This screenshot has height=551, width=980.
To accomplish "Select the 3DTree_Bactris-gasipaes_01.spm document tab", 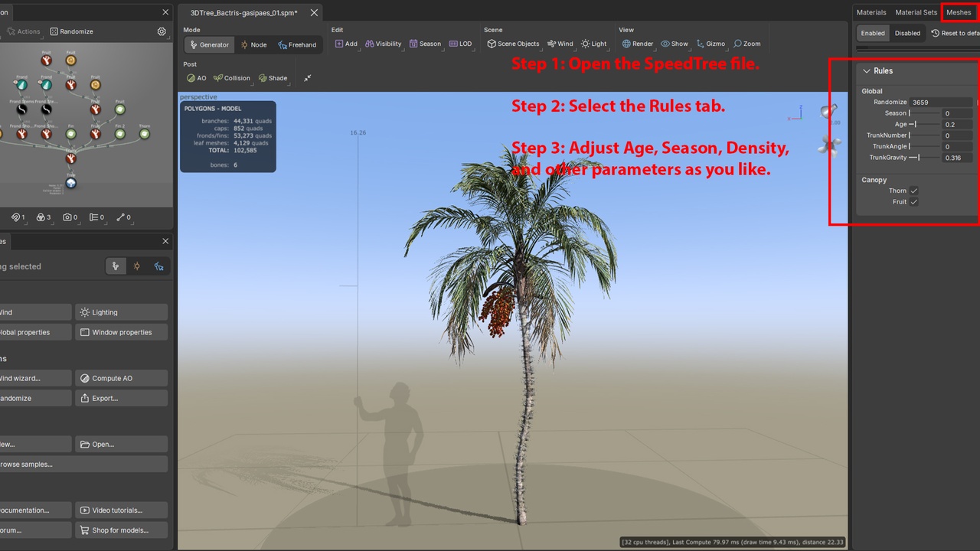I will (x=243, y=13).
